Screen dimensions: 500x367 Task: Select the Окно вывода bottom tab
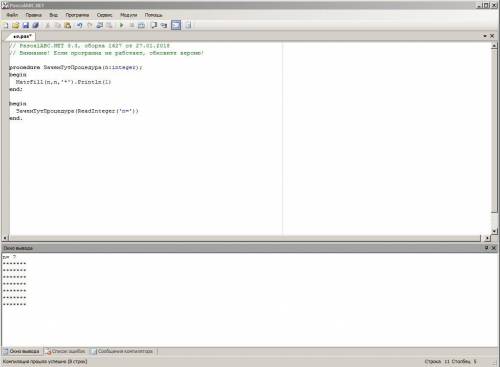(x=22, y=351)
